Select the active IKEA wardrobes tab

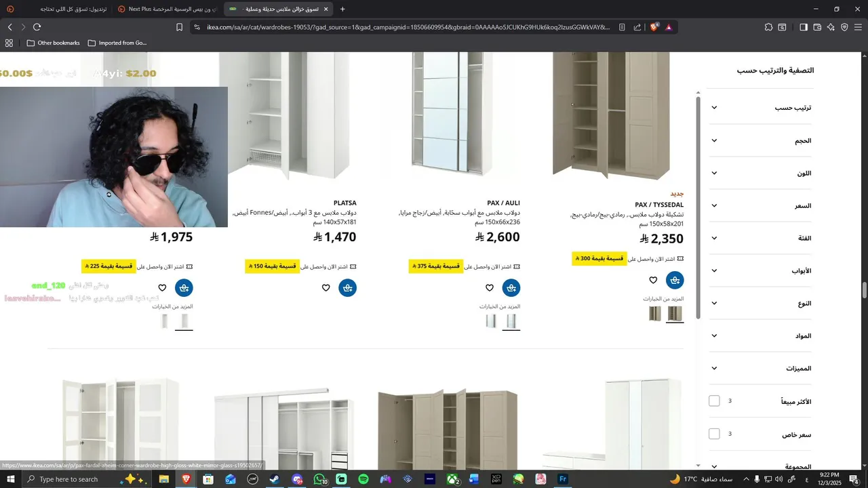(x=278, y=9)
